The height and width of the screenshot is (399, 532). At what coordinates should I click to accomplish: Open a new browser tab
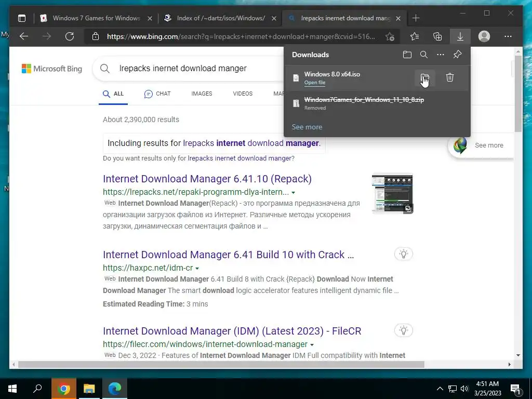(x=416, y=18)
